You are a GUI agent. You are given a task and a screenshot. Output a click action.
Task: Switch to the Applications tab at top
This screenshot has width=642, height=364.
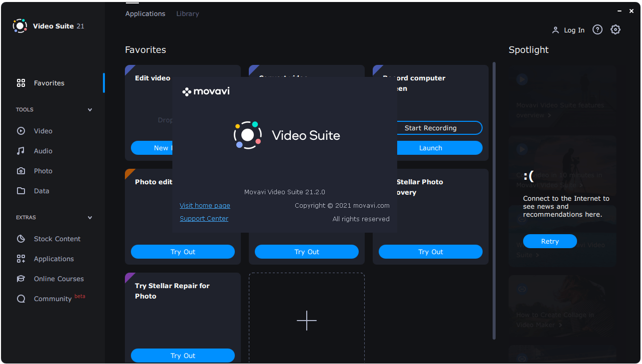point(145,13)
